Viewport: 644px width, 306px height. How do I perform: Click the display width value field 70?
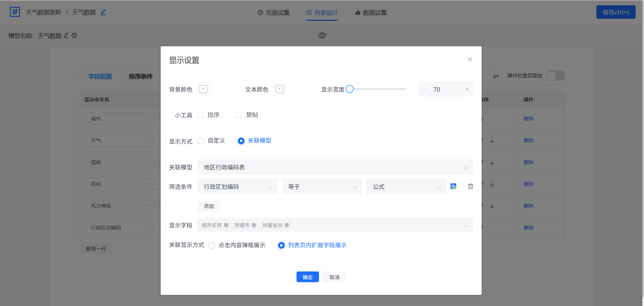tap(446, 89)
